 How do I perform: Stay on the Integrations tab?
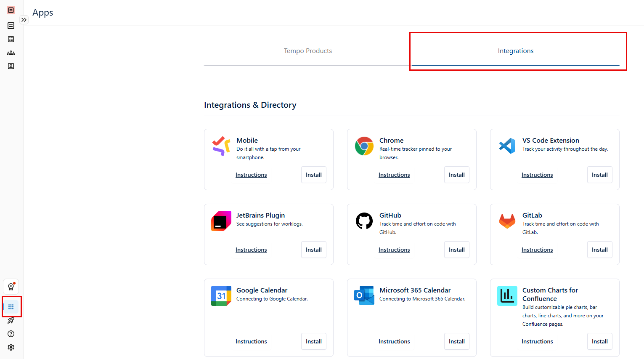tap(516, 51)
